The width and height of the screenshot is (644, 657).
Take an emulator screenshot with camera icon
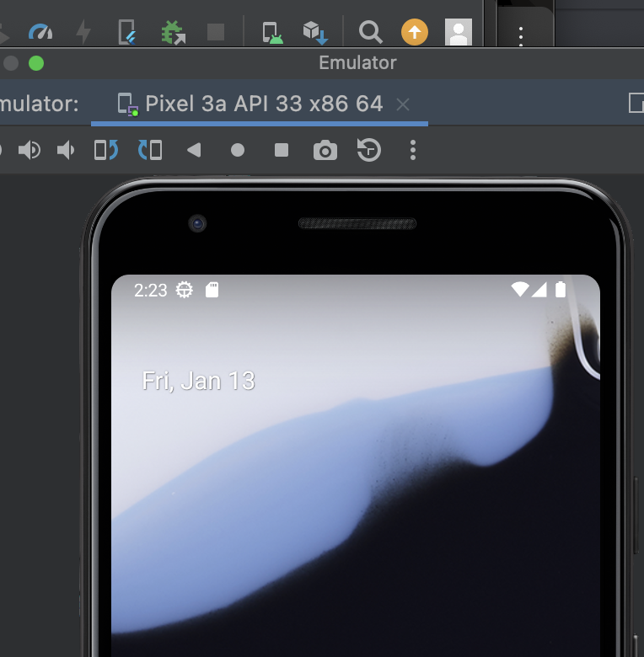[x=325, y=151]
